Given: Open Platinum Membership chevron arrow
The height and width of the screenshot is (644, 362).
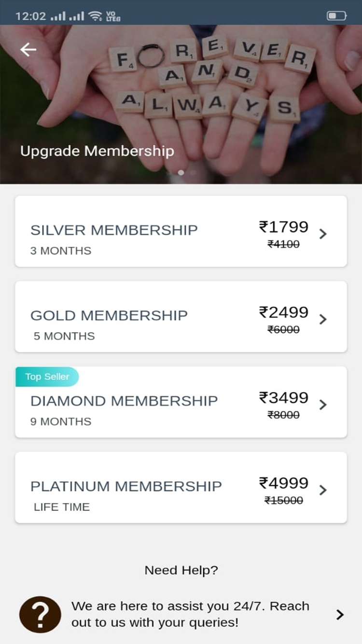Looking at the screenshot, I should [x=323, y=490].
